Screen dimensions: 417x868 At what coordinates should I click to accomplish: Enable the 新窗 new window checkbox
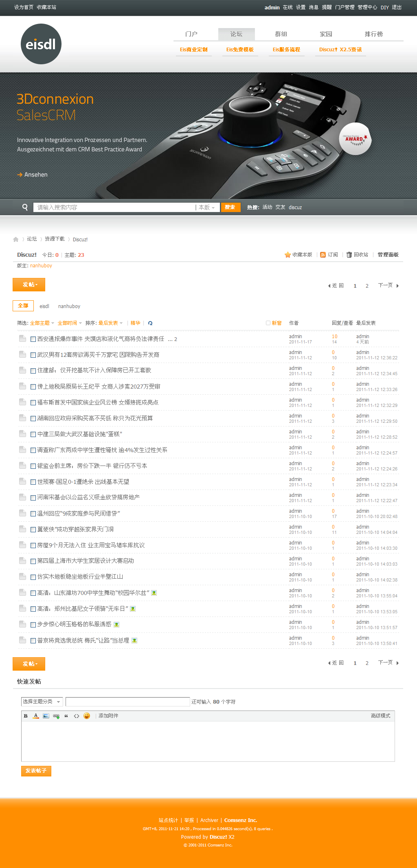coord(268,323)
